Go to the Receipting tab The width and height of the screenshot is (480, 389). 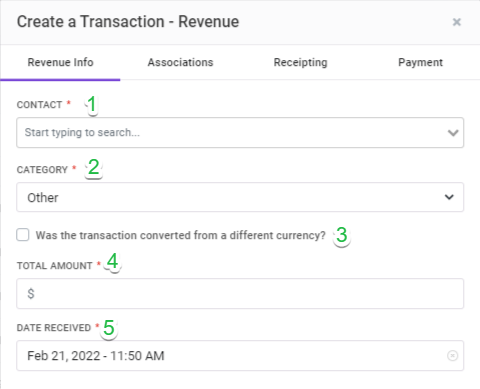[300, 62]
